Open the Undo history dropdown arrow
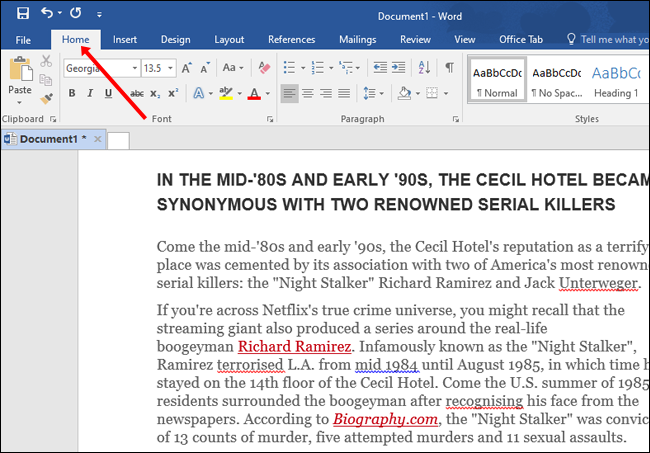This screenshot has width=650, height=453. coord(60,13)
